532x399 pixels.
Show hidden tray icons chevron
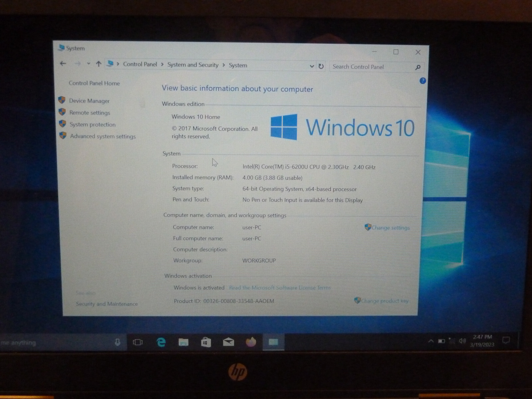tap(431, 341)
